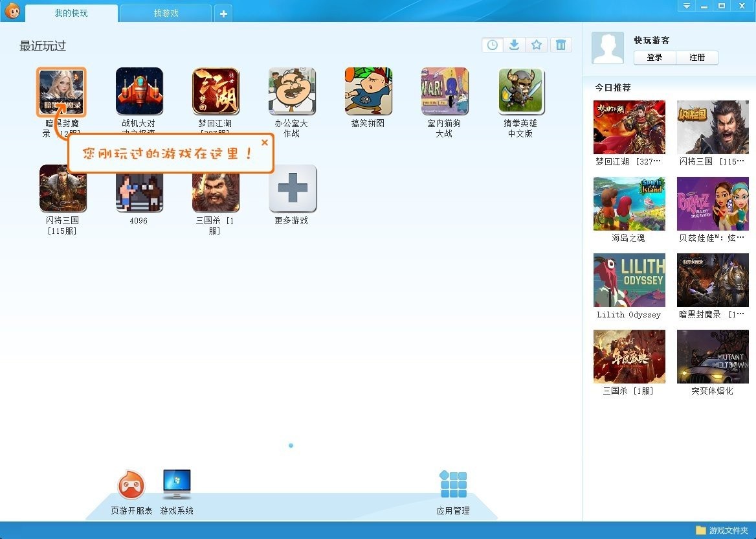This screenshot has height=539, width=756.
Task: Launch the 4096 game icon
Action: pyautogui.click(x=139, y=192)
